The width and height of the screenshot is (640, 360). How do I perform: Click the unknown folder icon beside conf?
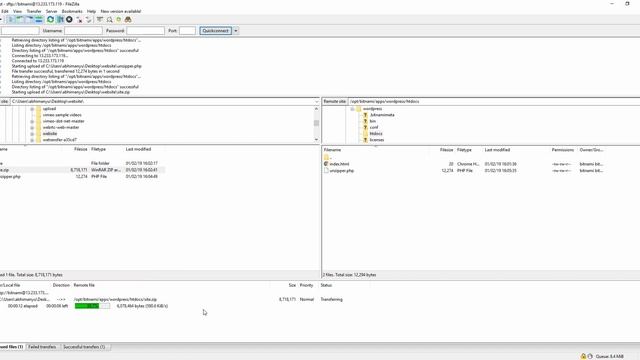tap(365, 127)
